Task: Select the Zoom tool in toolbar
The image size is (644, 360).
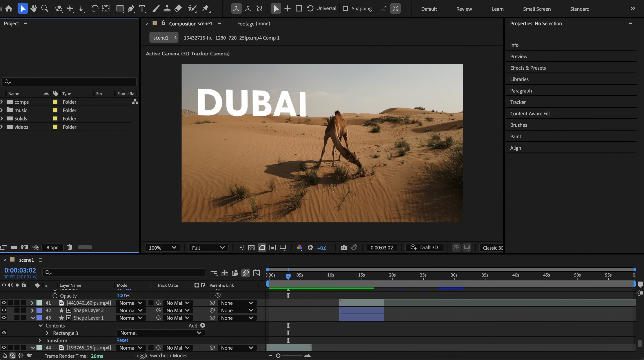Action: (x=45, y=9)
